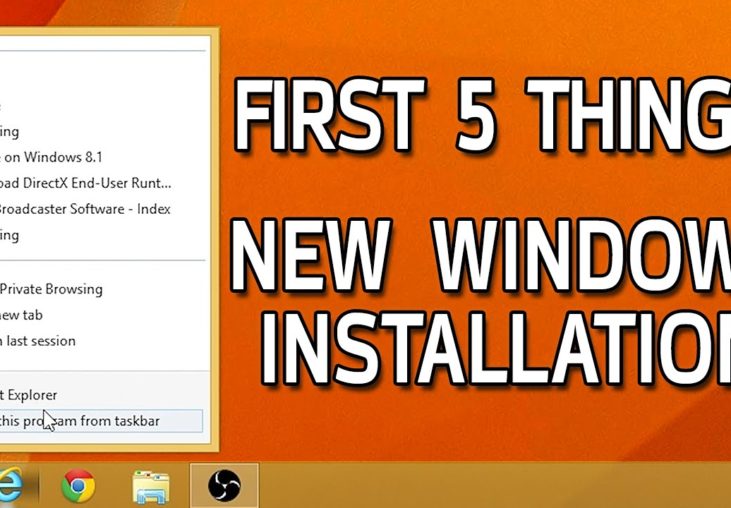Switch to OBS Studio taskbar icon
731x508 pixels.
tap(224, 486)
